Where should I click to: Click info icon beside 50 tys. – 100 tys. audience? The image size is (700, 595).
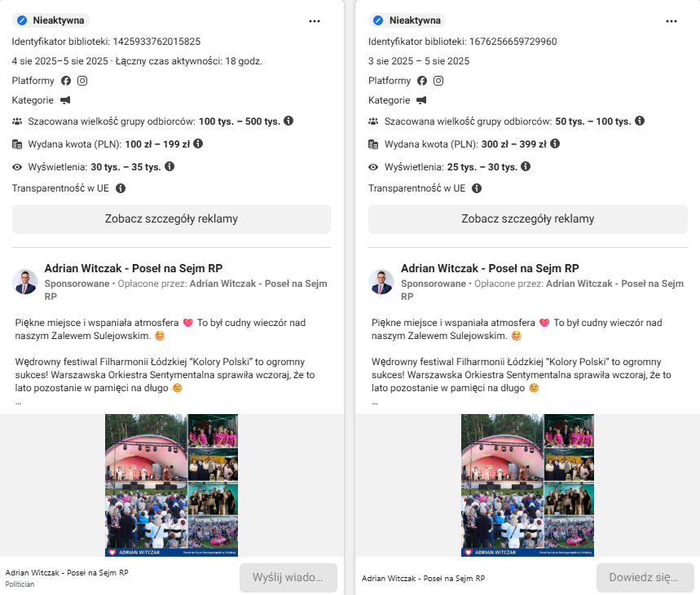tap(640, 121)
